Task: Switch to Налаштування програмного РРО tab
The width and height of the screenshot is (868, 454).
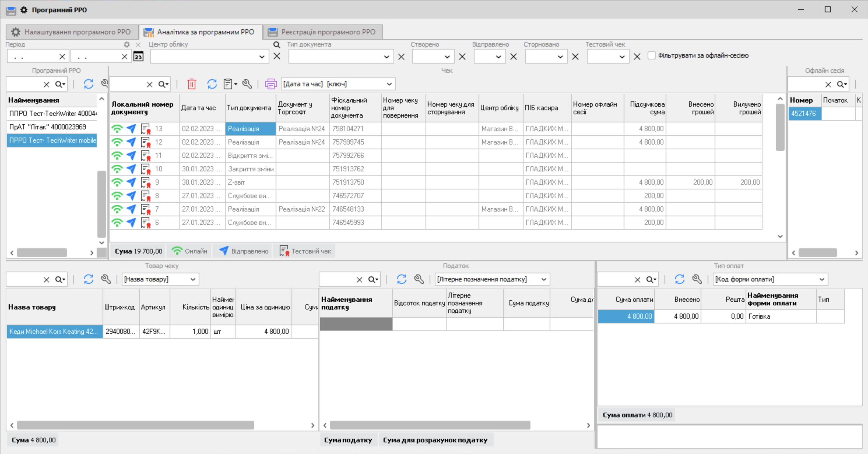Action: pyautogui.click(x=72, y=32)
